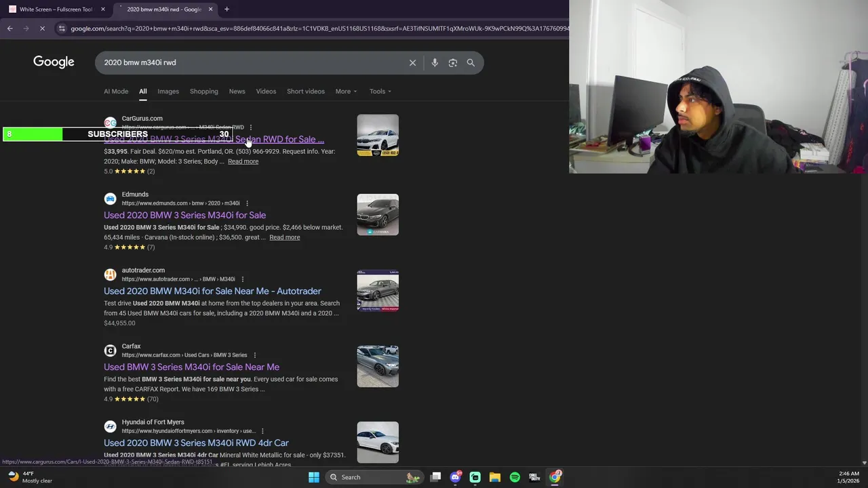Open options dots for the Carfax result
Viewport: 868px width, 488px height.
[254, 355]
